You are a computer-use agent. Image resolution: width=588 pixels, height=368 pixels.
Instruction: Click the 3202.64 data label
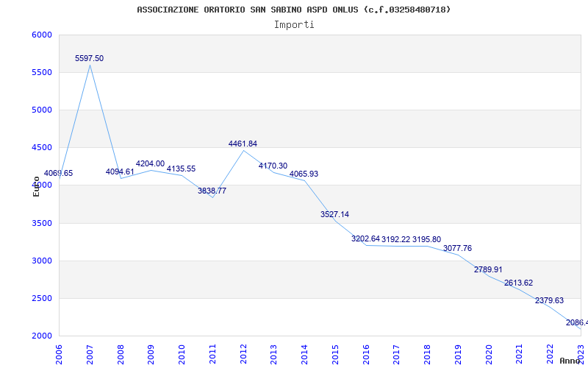point(365,238)
